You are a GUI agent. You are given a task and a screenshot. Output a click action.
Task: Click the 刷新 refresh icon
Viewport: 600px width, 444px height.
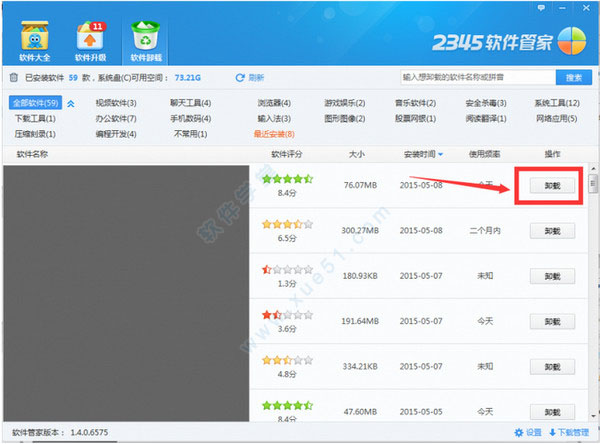click(x=240, y=78)
